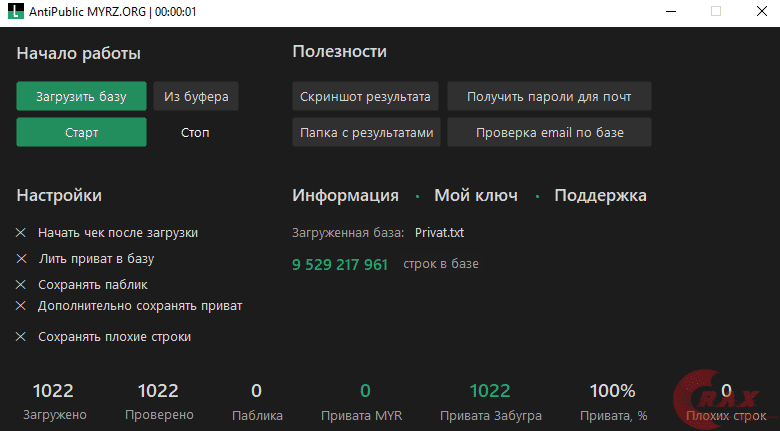Click the Плохих строк counter
This screenshot has width=780, height=431.
pos(726,391)
